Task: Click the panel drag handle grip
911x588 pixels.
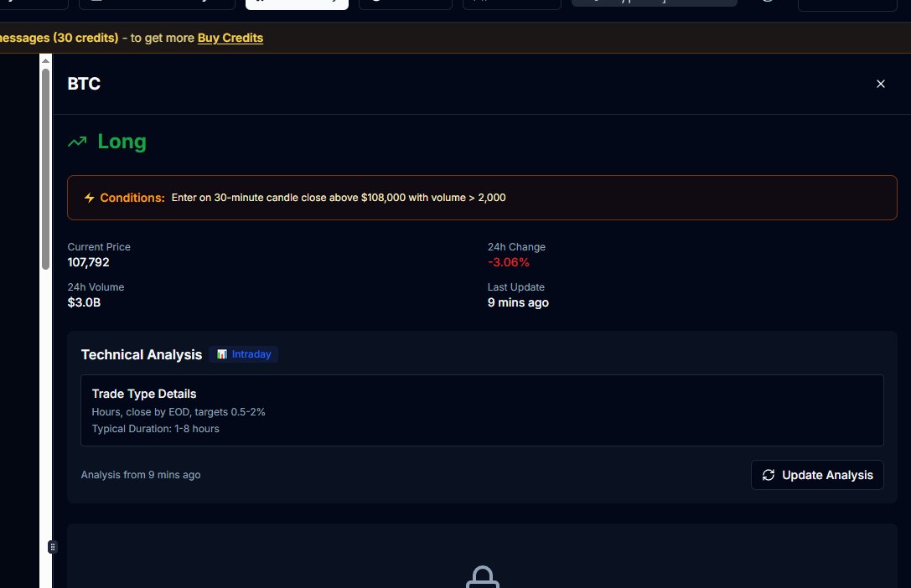Action: coord(52,547)
